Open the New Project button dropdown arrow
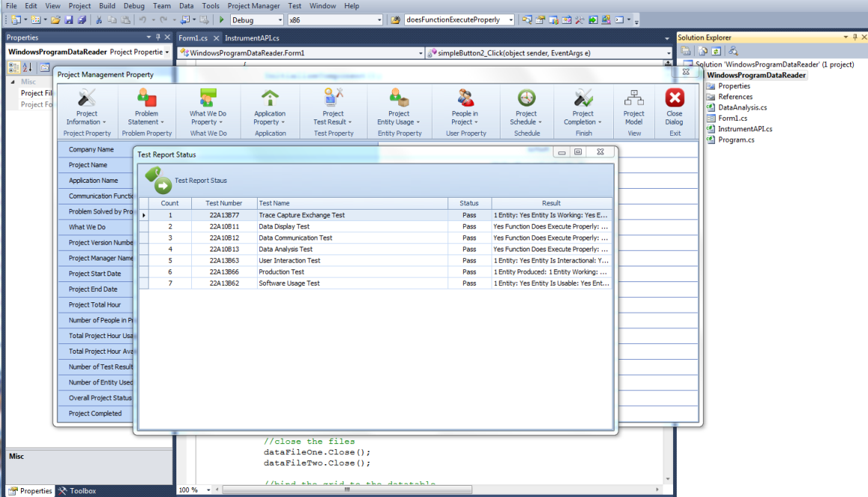868x497 pixels. 25,20
